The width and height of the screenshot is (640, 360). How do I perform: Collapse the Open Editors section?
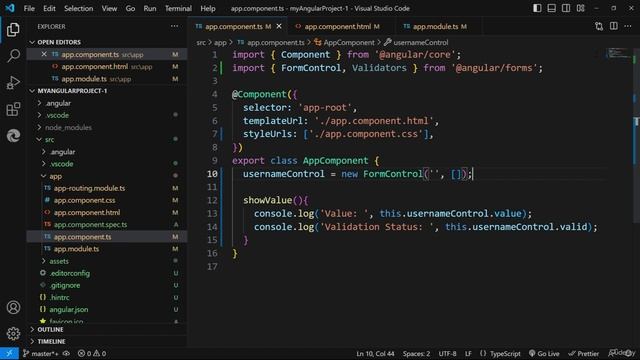click(59, 42)
